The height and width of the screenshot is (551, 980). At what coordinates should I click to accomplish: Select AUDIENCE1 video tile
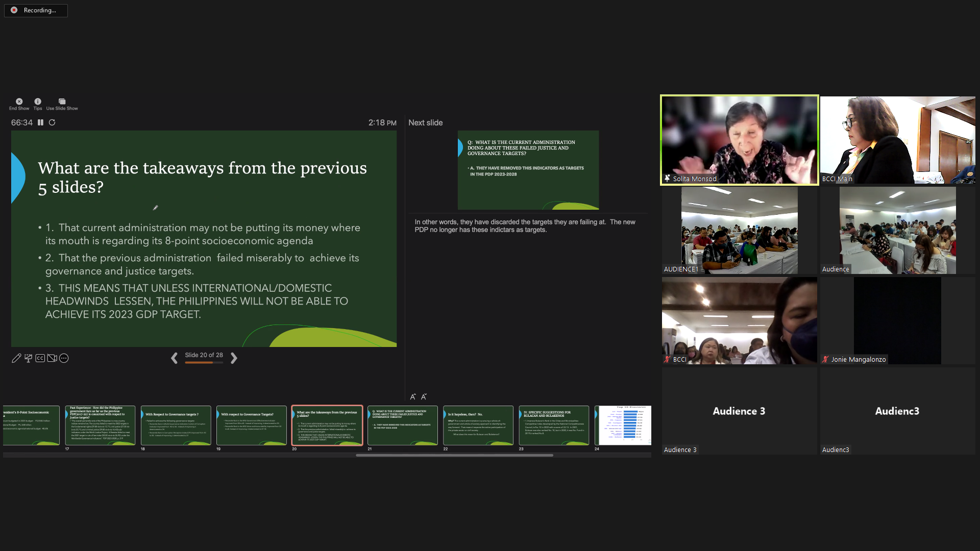[740, 230]
